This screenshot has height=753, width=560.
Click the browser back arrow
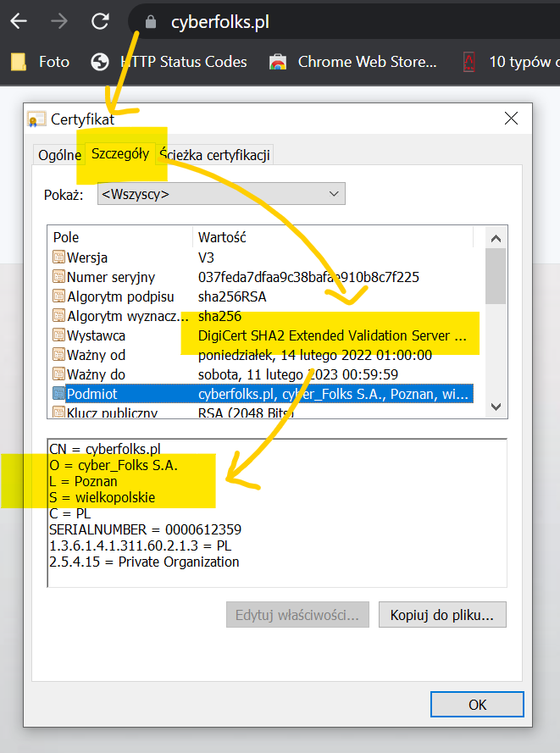point(19,22)
